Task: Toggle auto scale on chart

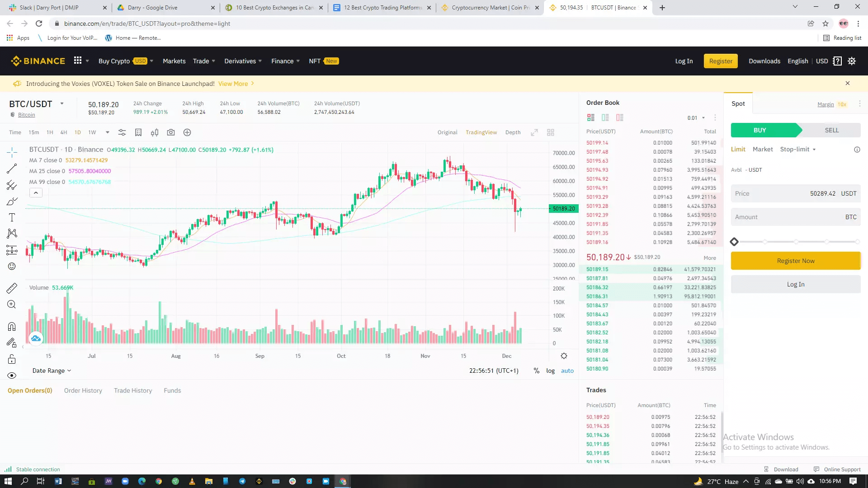Action: (567, 371)
